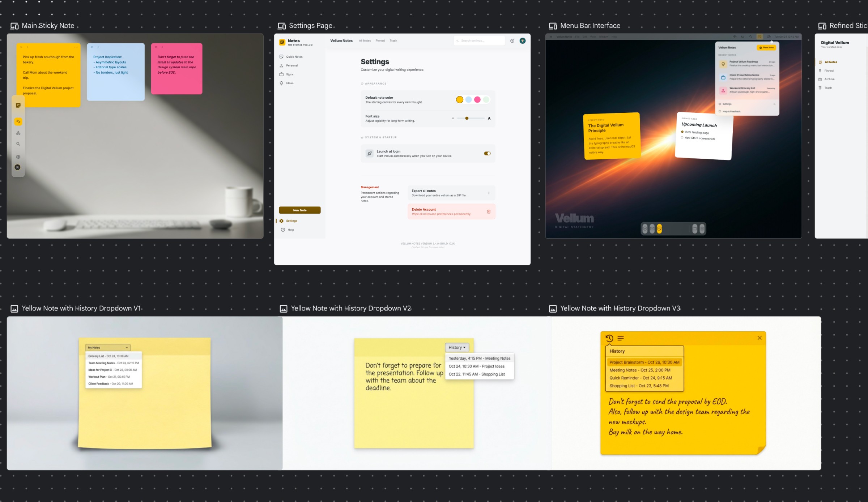868x502 pixels.
Task: Choose the light blue default note color
Action: pyautogui.click(x=468, y=100)
